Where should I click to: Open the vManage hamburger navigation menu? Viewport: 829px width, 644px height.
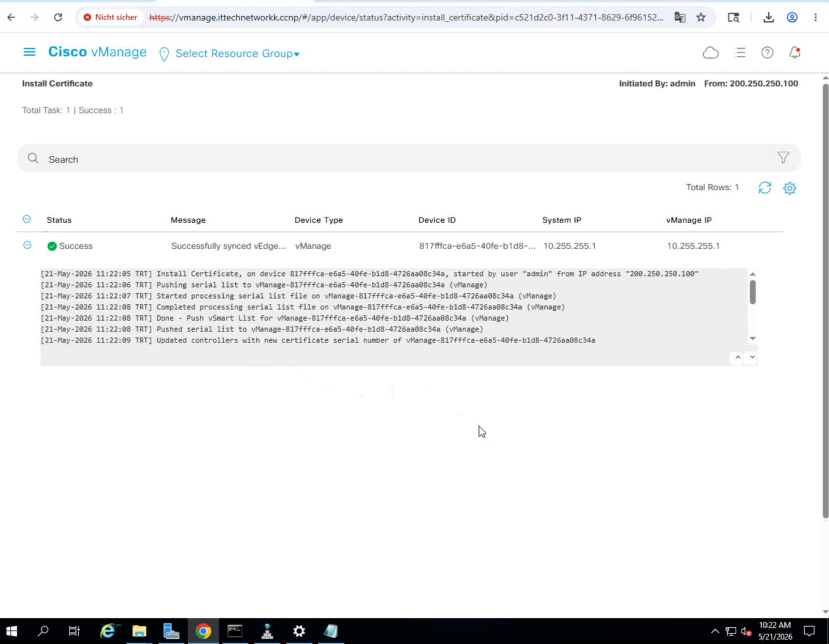coord(29,52)
